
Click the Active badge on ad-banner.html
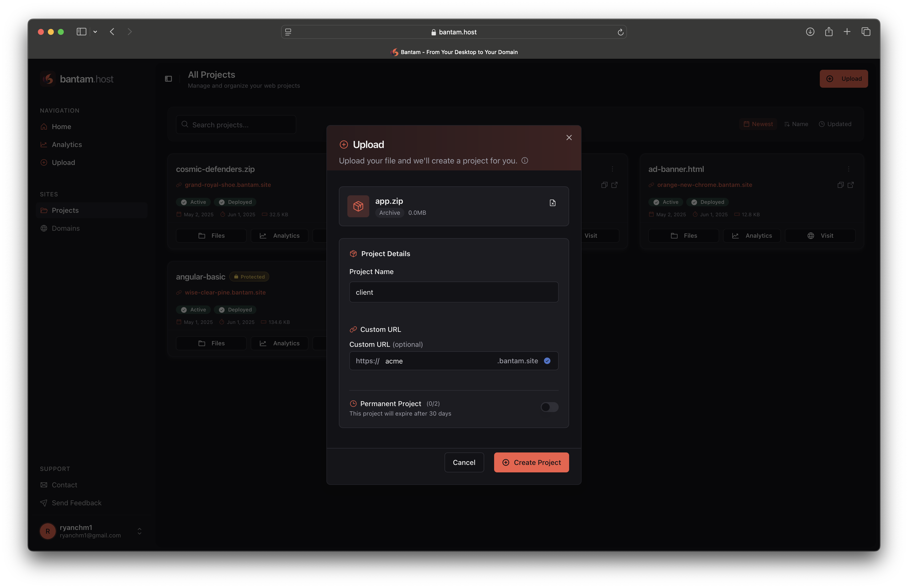tap(666, 202)
